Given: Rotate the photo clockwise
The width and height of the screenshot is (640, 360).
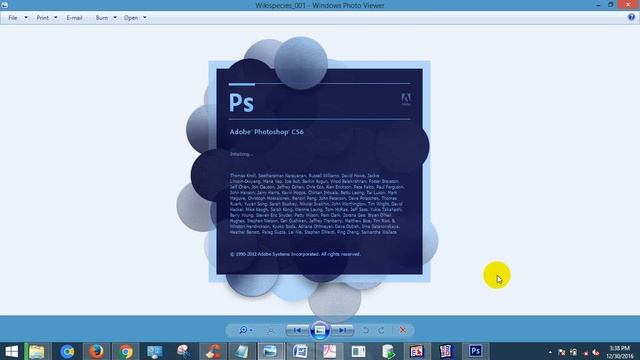Looking at the screenshot, I should pyautogui.click(x=381, y=330).
